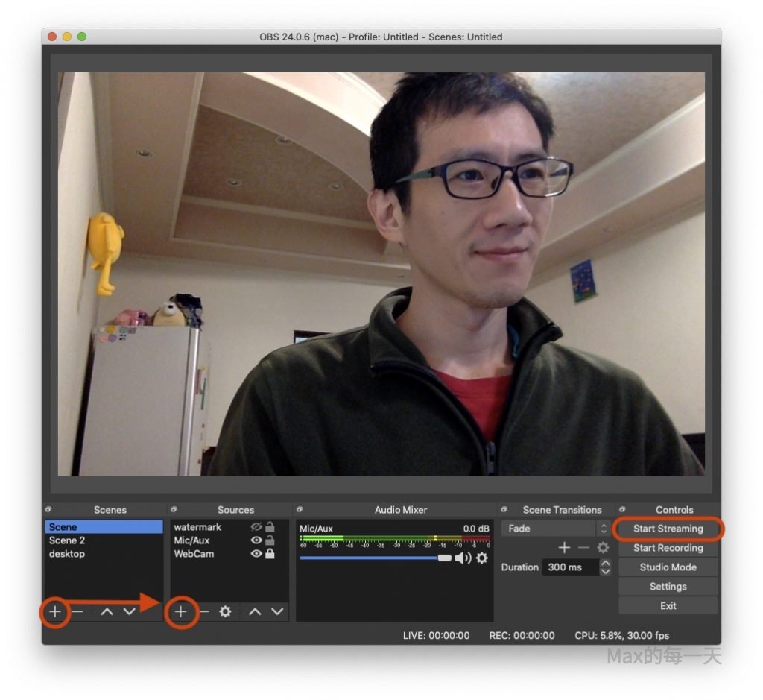Click the Start Recording button
Image resolution: width=763 pixels, height=700 pixels.
point(668,548)
